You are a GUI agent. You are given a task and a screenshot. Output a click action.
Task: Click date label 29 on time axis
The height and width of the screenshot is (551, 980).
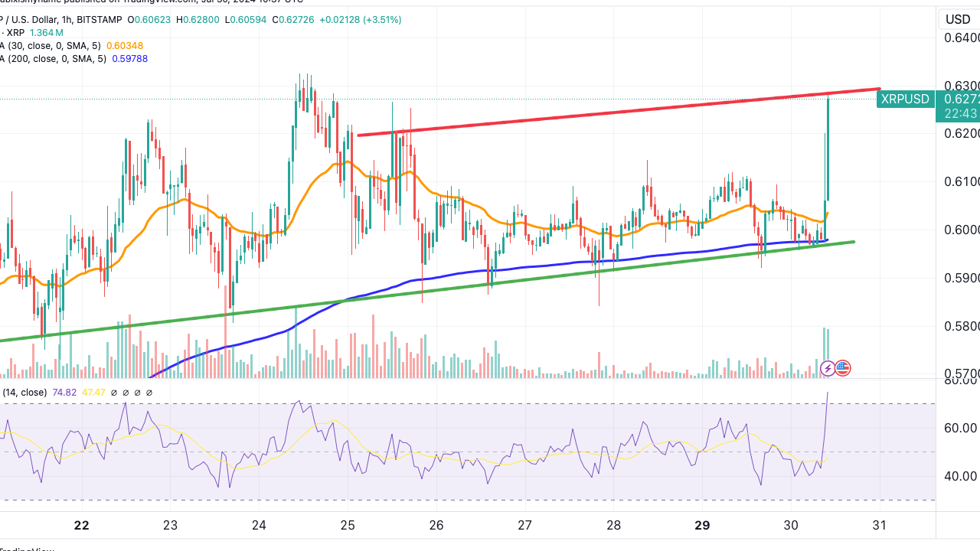pyautogui.click(x=703, y=525)
